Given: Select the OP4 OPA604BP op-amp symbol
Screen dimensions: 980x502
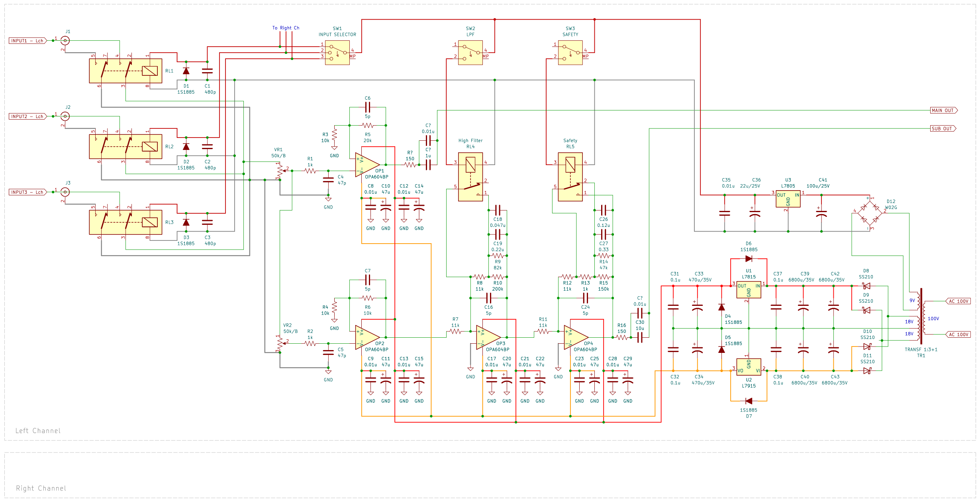Looking at the screenshot, I should [576, 337].
